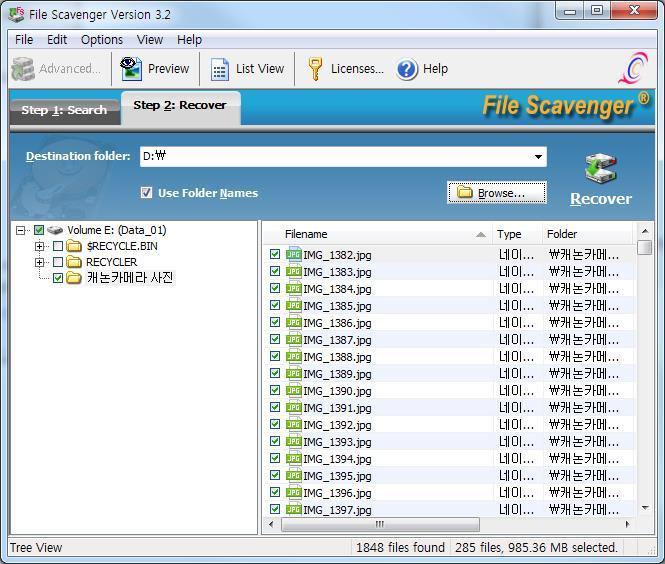665x564 pixels.
Task: Click the JPG icon of IMG_1393.jpg
Action: tap(293, 441)
